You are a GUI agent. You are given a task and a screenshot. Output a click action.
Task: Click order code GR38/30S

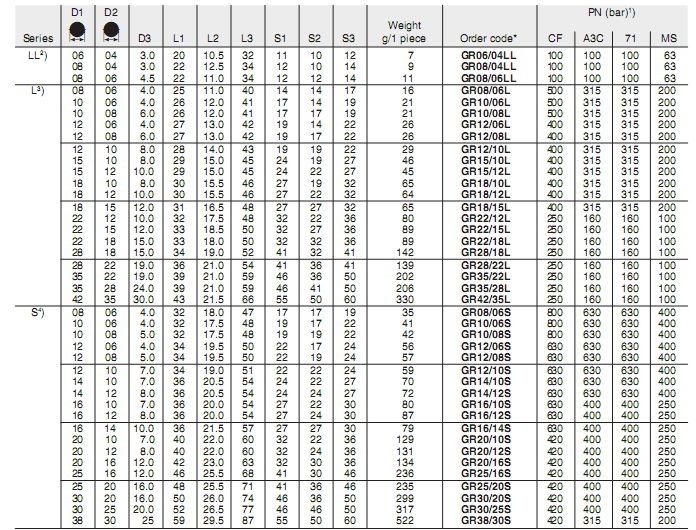tap(488, 522)
